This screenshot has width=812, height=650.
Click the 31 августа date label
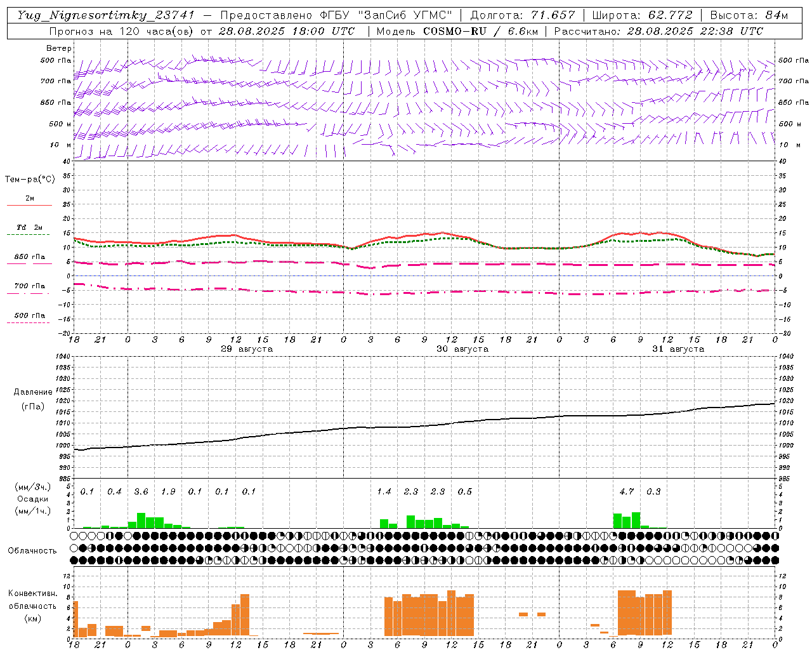point(678,349)
